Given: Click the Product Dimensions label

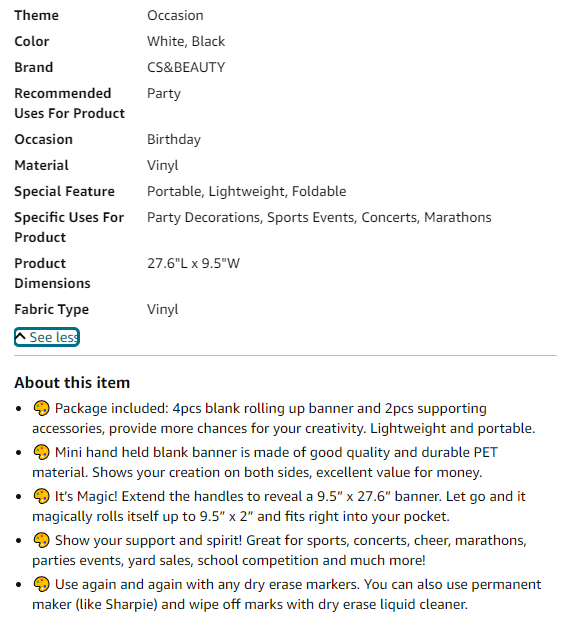Looking at the screenshot, I should (52, 273).
